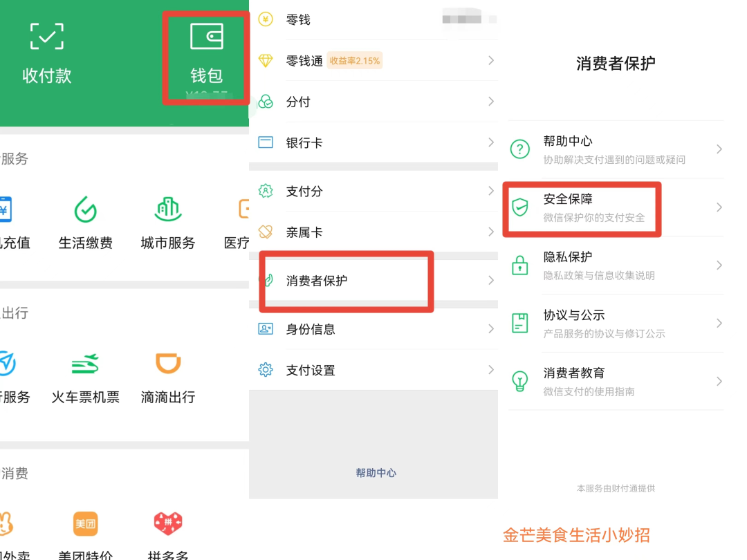Expand the 分付 entry chevron

coord(490,102)
